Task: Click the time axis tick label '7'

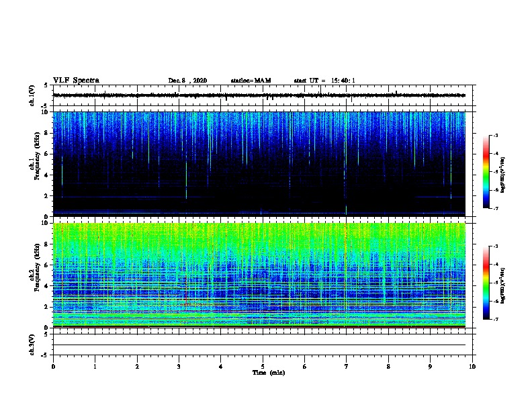Action: 347,366
